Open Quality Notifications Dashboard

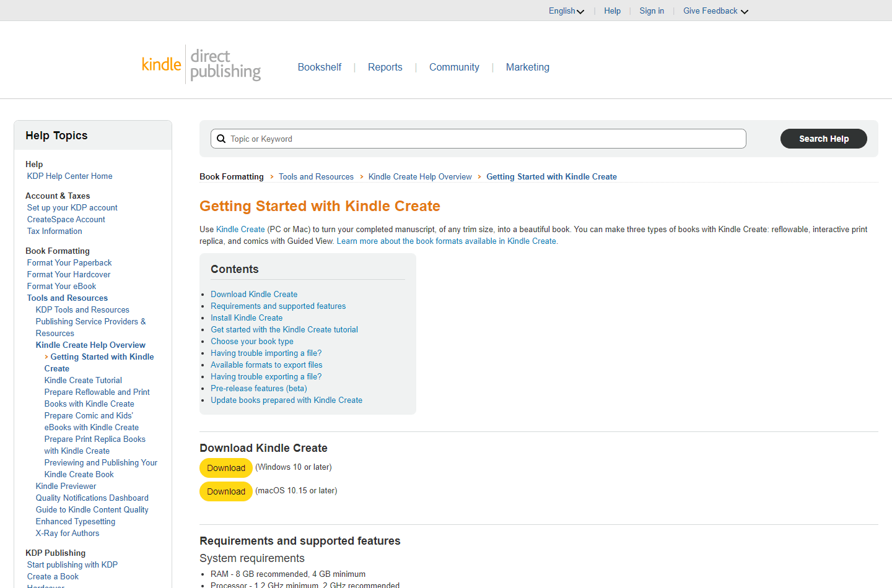[x=92, y=498]
